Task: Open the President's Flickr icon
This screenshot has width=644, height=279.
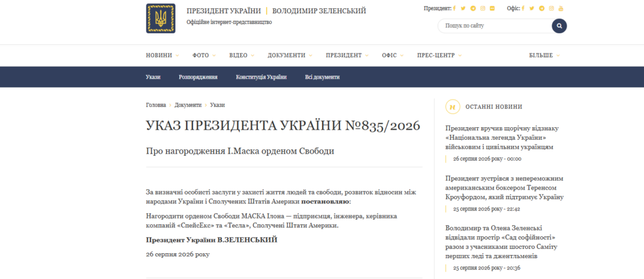Action: click(x=492, y=8)
